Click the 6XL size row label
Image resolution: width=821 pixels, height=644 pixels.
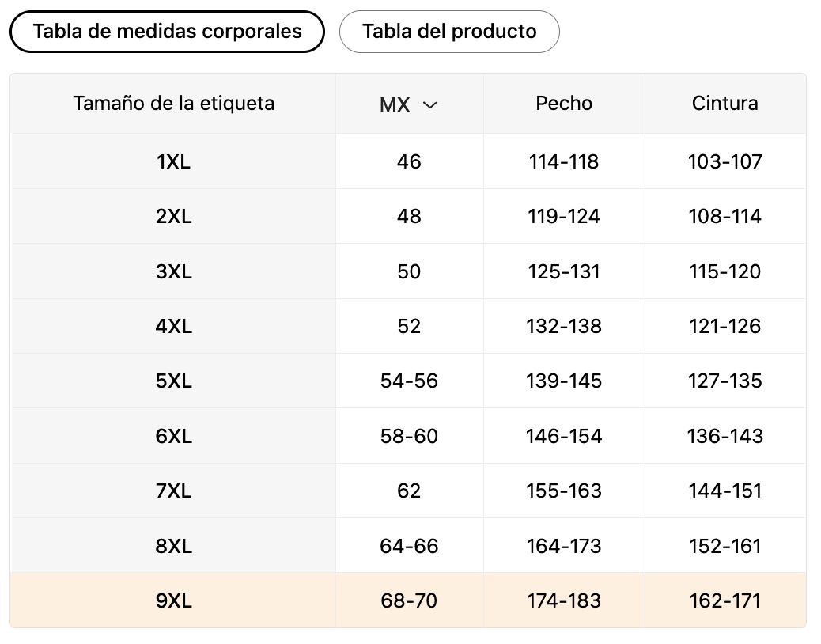point(173,436)
